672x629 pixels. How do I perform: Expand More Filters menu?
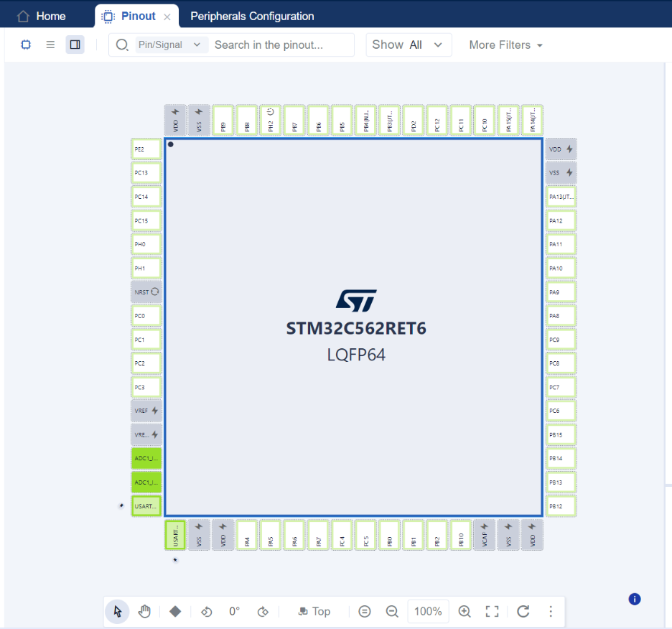pyautogui.click(x=505, y=45)
